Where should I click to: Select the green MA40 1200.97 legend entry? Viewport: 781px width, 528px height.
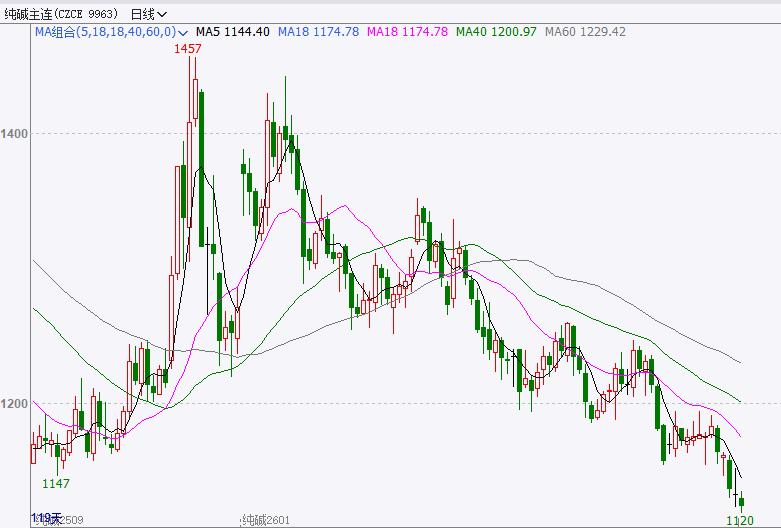(496, 32)
